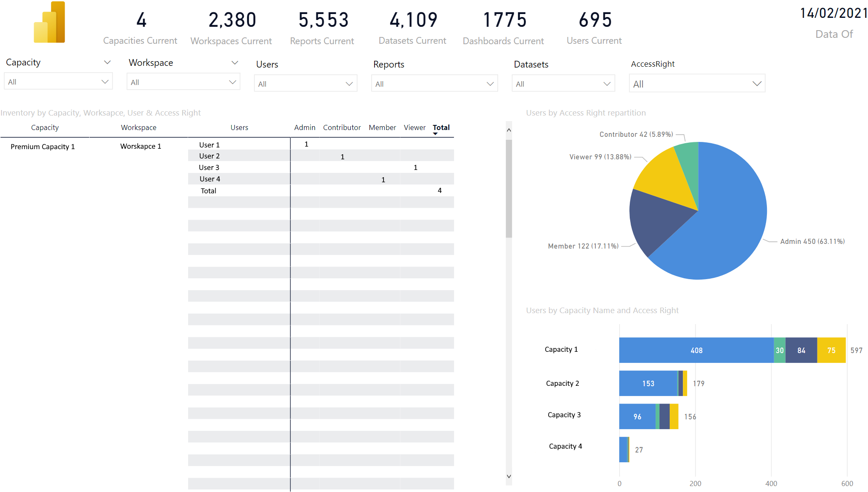Click the table vertical scrollbar thumb
Viewport: 868px width, 492px height.
click(509, 189)
